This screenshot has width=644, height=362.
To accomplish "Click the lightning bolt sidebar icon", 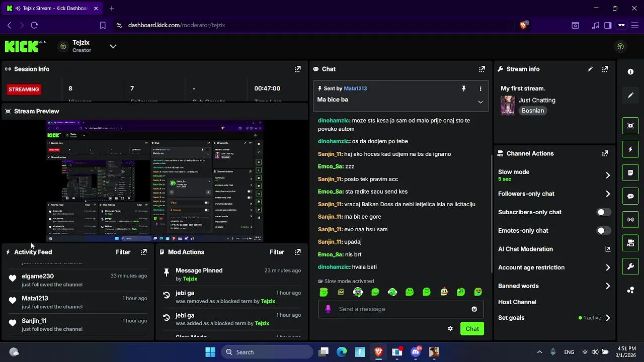I will click(x=630, y=149).
